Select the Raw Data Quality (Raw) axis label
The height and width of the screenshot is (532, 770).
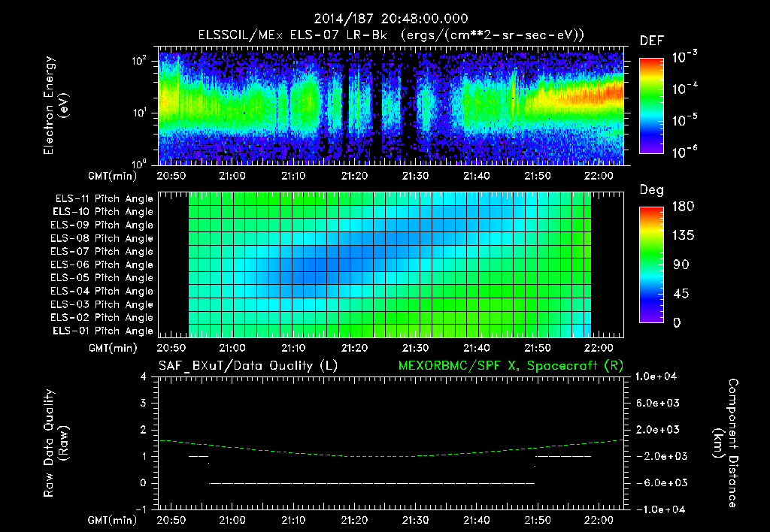(x=56, y=443)
